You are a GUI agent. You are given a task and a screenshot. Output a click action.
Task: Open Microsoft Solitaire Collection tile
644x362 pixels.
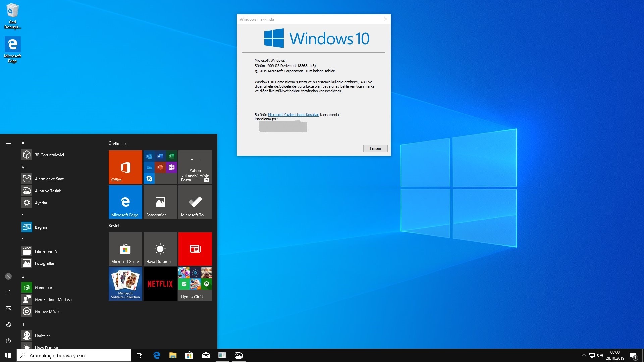coord(125,284)
